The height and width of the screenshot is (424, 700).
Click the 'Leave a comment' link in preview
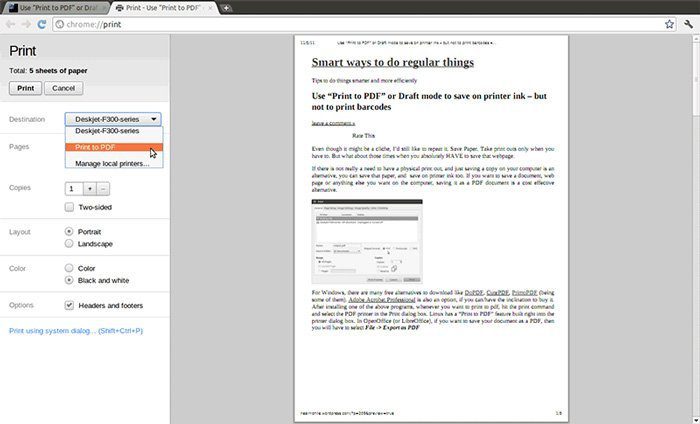click(333, 123)
